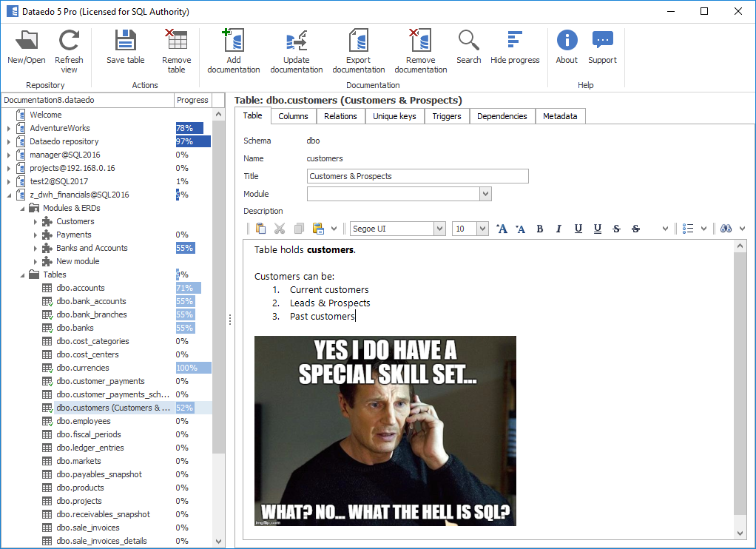Click the tree panel scroll down arrow
Viewport: 756px width, 549px height.
coord(218,542)
